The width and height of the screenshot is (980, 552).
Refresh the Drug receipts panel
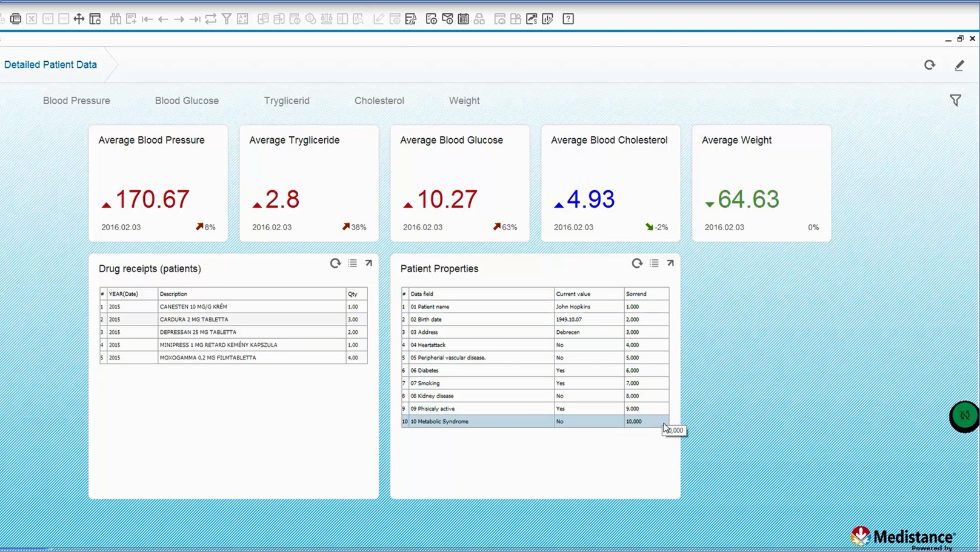click(x=335, y=263)
